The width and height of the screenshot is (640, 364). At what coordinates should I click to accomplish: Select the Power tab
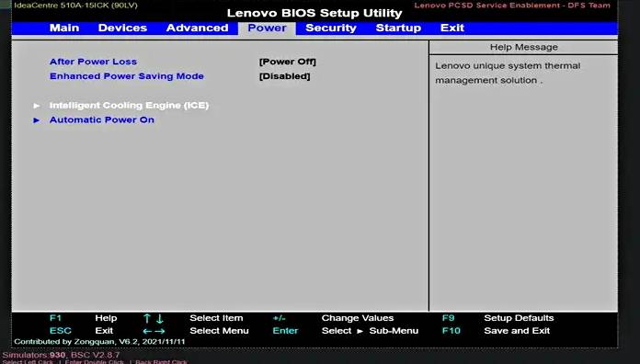(x=267, y=28)
